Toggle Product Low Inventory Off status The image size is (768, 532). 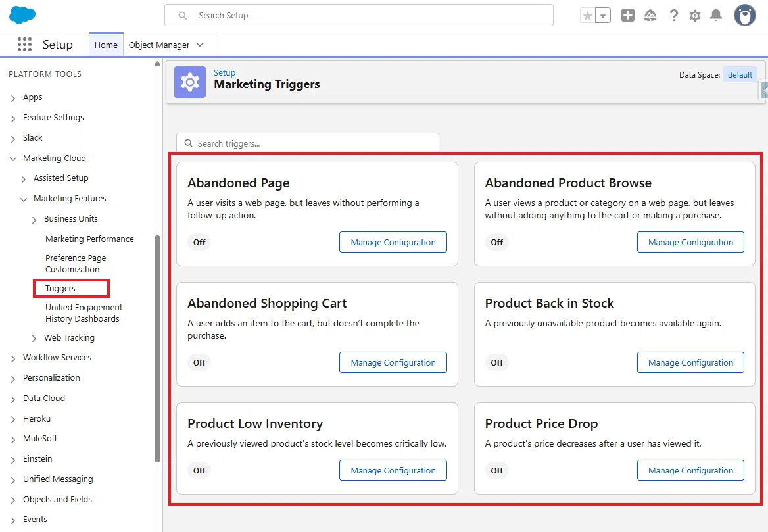pyautogui.click(x=199, y=470)
